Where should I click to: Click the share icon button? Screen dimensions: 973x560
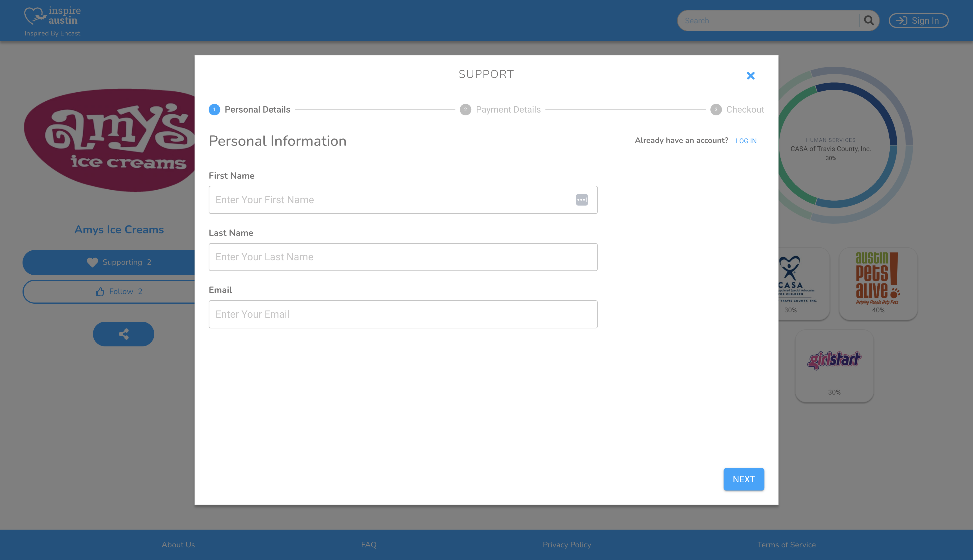tap(124, 334)
